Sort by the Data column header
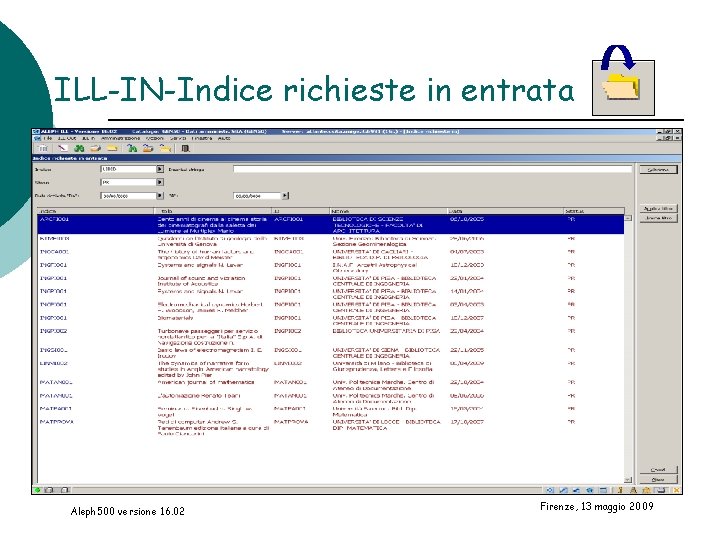Screen dimensions: 720x540 [x=506, y=211]
